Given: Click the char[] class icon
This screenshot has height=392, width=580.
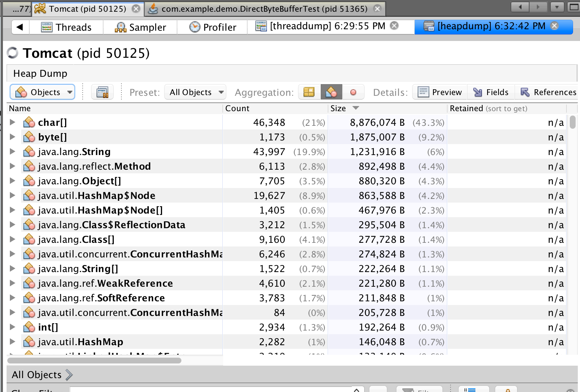Looking at the screenshot, I should [29, 122].
